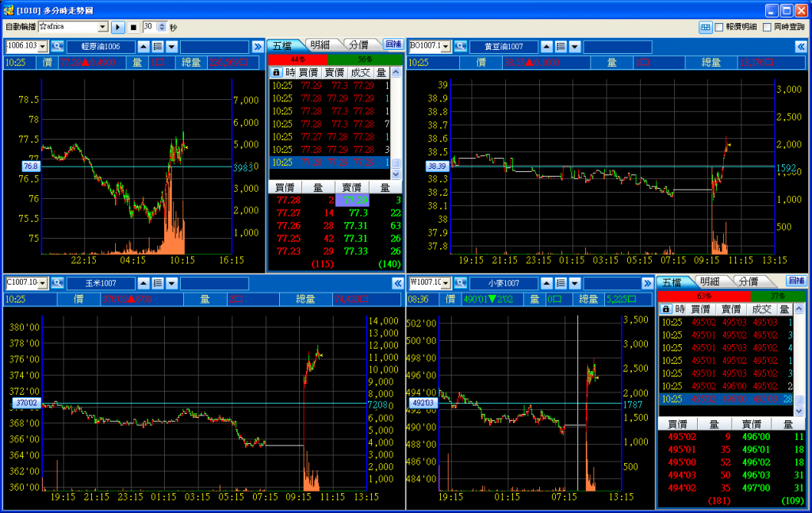Click the 輕原油1006 name button
The height and width of the screenshot is (513, 812).
(x=101, y=47)
